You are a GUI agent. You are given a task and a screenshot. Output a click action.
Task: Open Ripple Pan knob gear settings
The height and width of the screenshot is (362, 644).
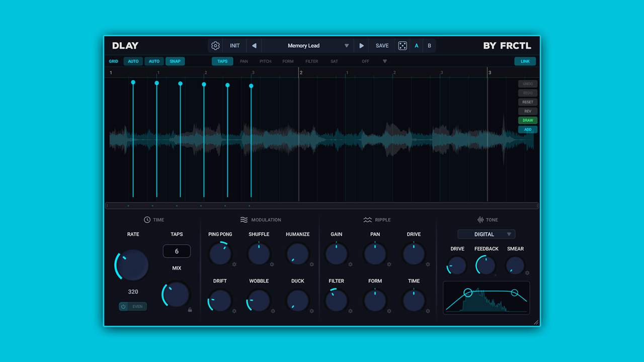389,264
